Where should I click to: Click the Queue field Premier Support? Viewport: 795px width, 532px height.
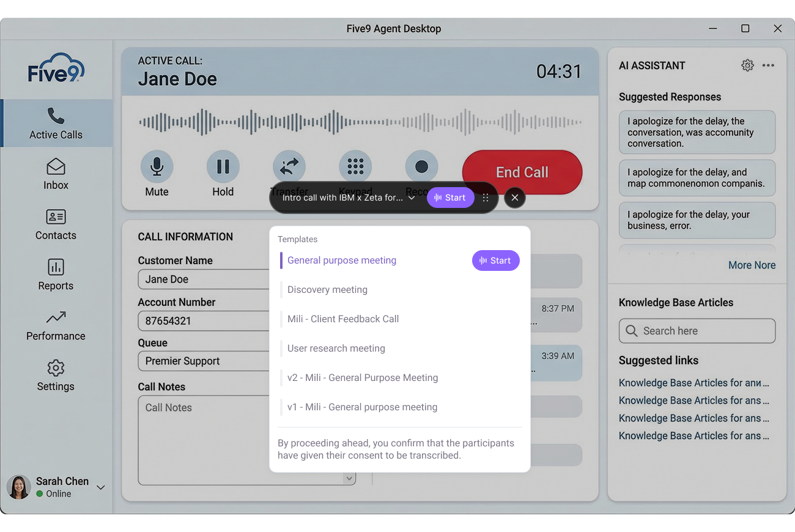(x=204, y=361)
